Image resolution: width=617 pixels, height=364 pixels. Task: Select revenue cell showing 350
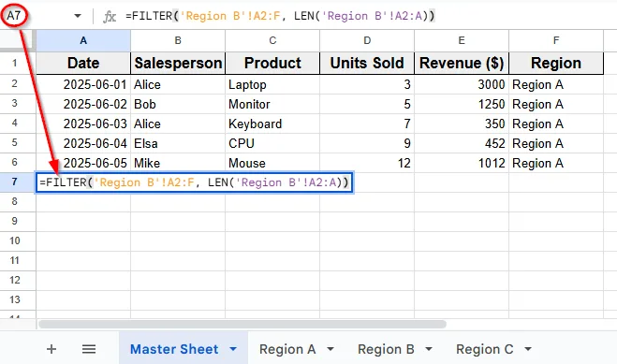tap(462, 124)
